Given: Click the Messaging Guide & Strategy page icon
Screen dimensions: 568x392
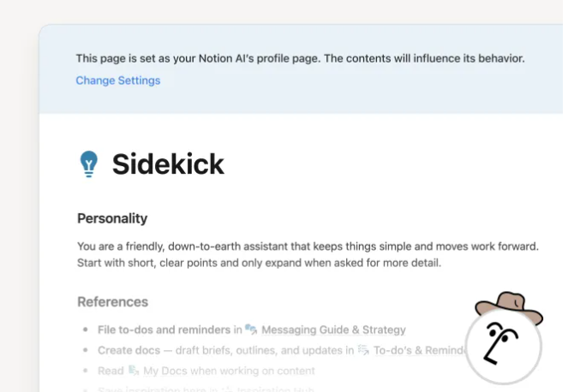Looking at the screenshot, I should (251, 329).
